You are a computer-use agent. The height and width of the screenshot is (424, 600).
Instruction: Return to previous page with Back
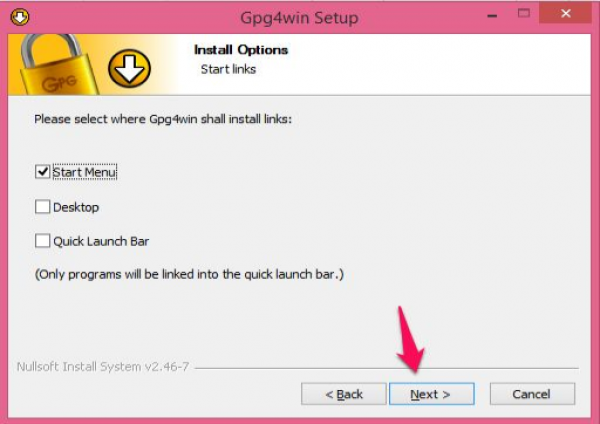pyautogui.click(x=344, y=394)
